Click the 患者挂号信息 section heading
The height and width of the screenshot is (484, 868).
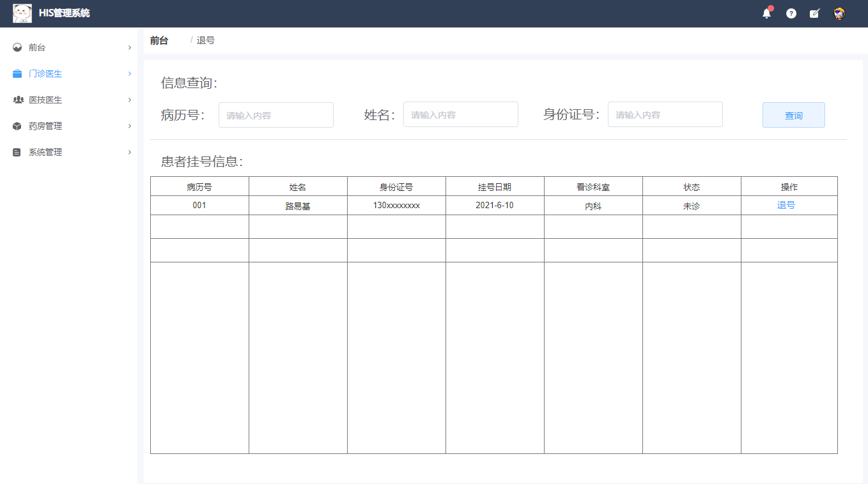click(202, 162)
